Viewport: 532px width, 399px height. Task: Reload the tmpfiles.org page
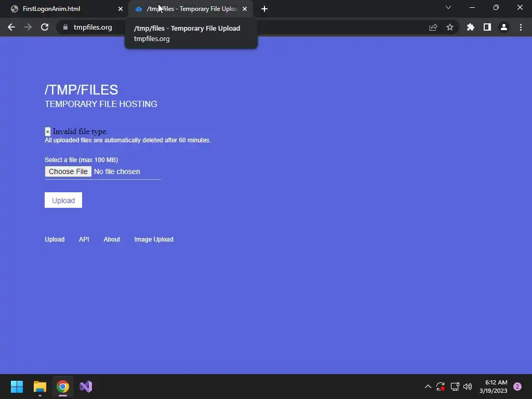click(x=45, y=27)
